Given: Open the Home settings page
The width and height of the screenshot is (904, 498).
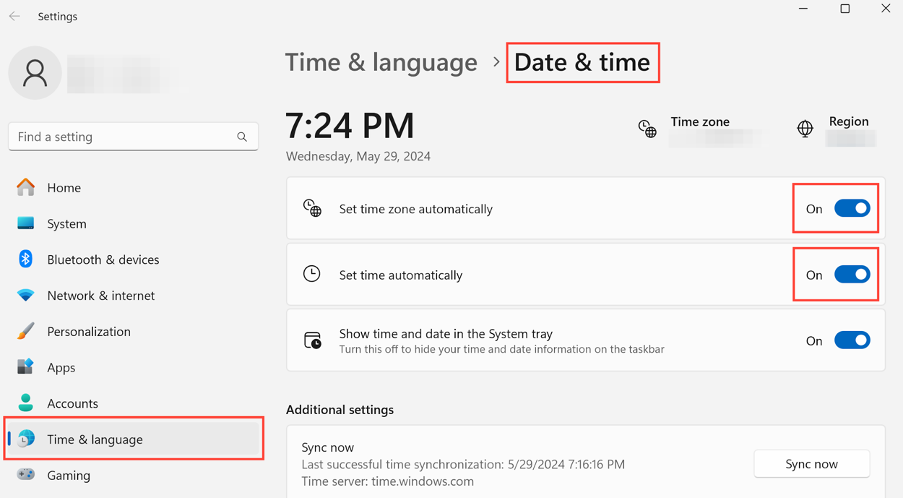Looking at the screenshot, I should [x=133, y=187].
